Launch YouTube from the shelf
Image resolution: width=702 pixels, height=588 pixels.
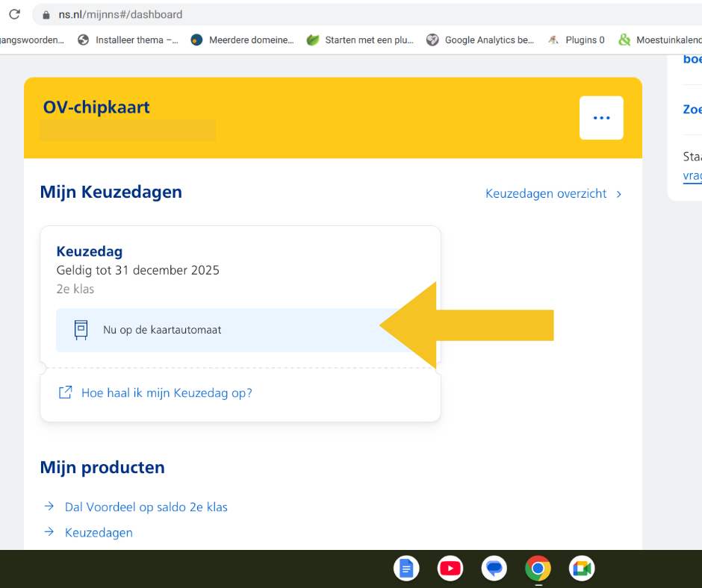tap(450, 569)
